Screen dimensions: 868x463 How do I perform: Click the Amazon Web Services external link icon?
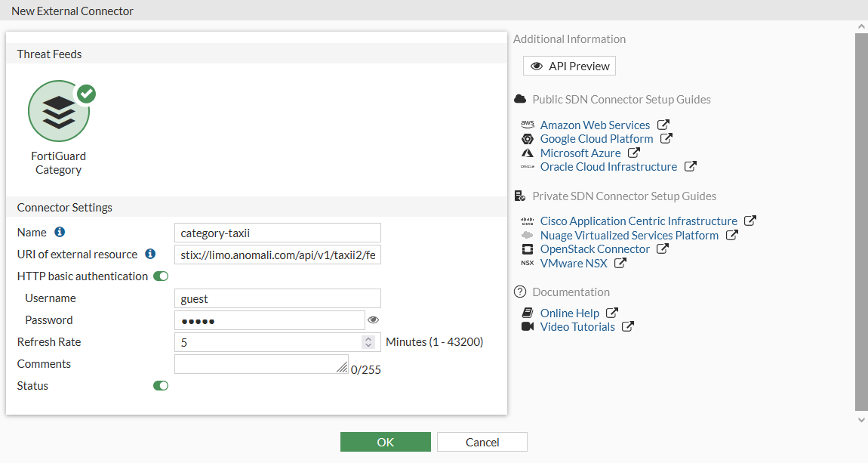click(662, 125)
